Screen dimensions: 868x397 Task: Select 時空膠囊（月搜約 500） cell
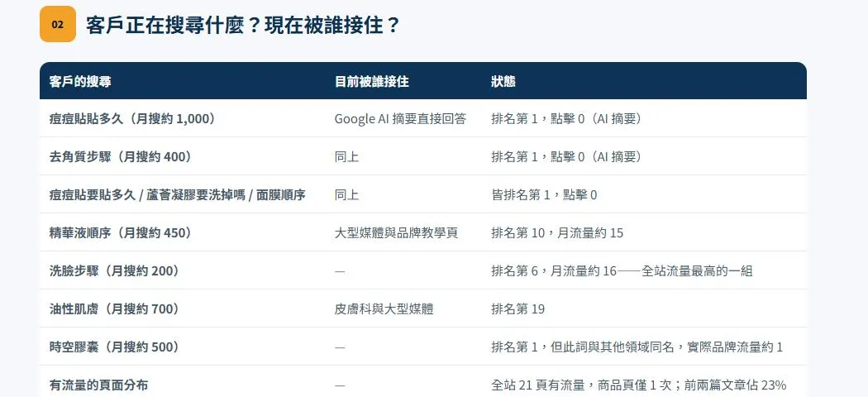coord(115,347)
